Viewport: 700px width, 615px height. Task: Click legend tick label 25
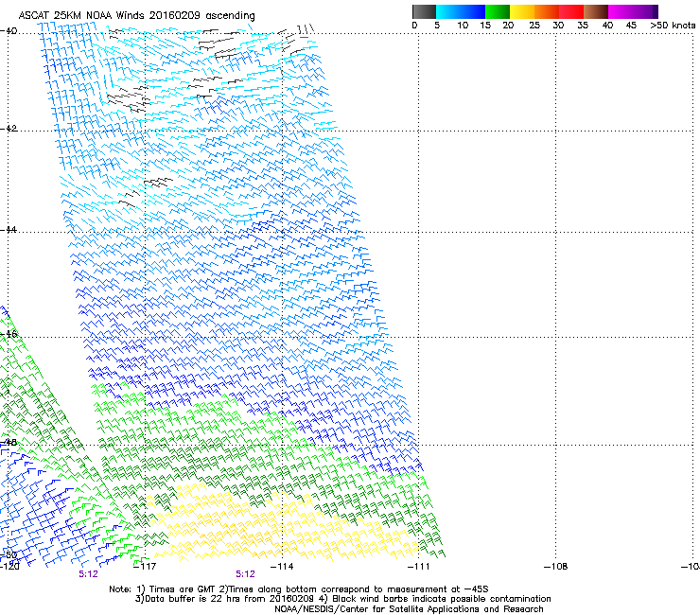coord(534,25)
